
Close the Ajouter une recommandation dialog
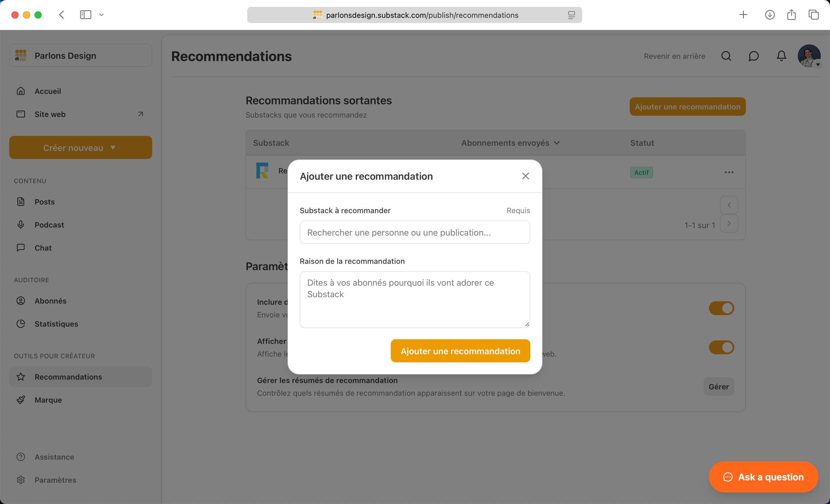coord(525,176)
